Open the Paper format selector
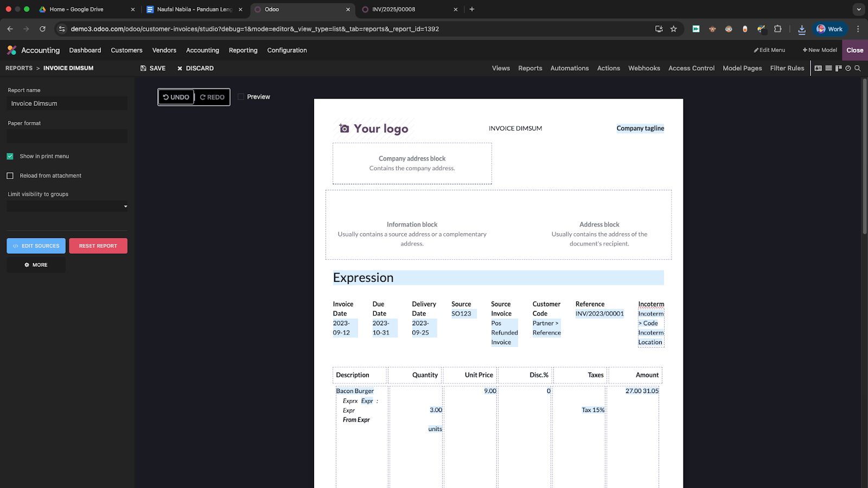The width and height of the screenshot is (868, 488). click(67, 136)
